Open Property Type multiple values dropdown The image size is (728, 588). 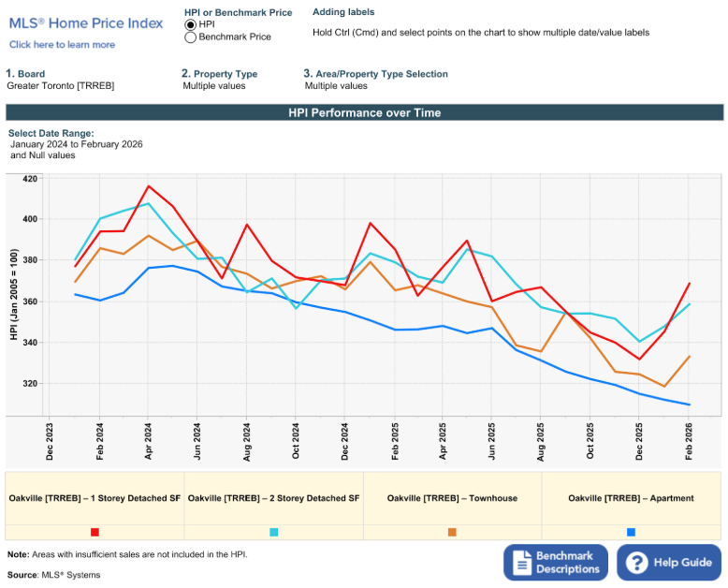point(213,86)
